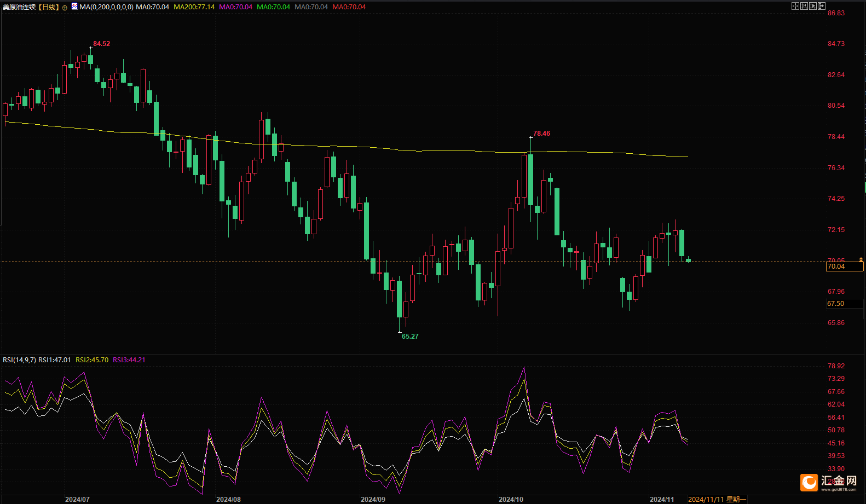Click the 2024/10 date on the time axis
The image size is (866, 504).
[511, 500]
